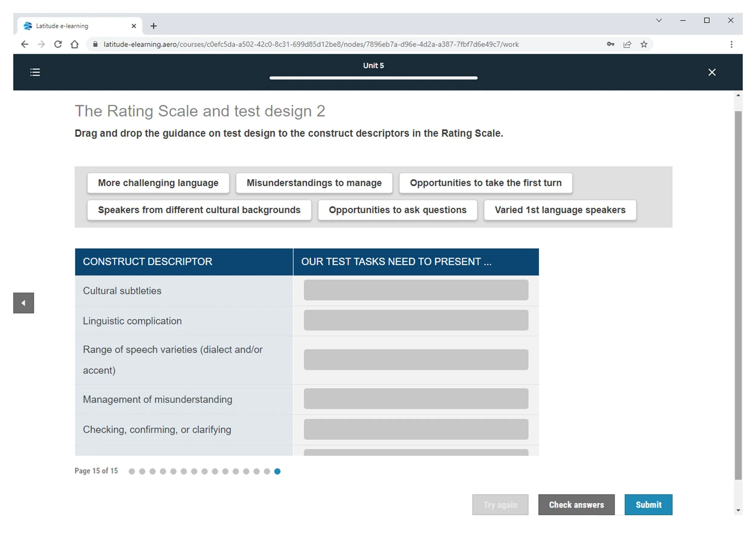Screen dimensions: 756x540
Task: Click the key password icon in address bar
Action: (611, 44)
